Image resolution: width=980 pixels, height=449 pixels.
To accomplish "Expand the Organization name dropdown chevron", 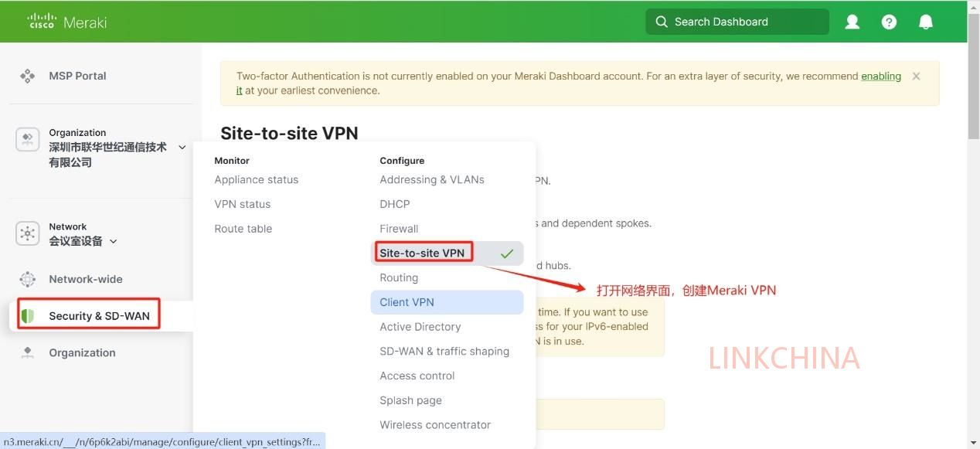I will pyautogui.click(x=182, y=147).
